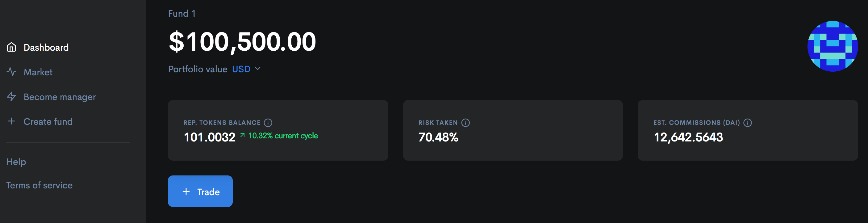Viewport: 868px width, 223px height.
Task: Expand the USD currency dropdown chevron
Action: pyautogui.click(x=258, y=69)
